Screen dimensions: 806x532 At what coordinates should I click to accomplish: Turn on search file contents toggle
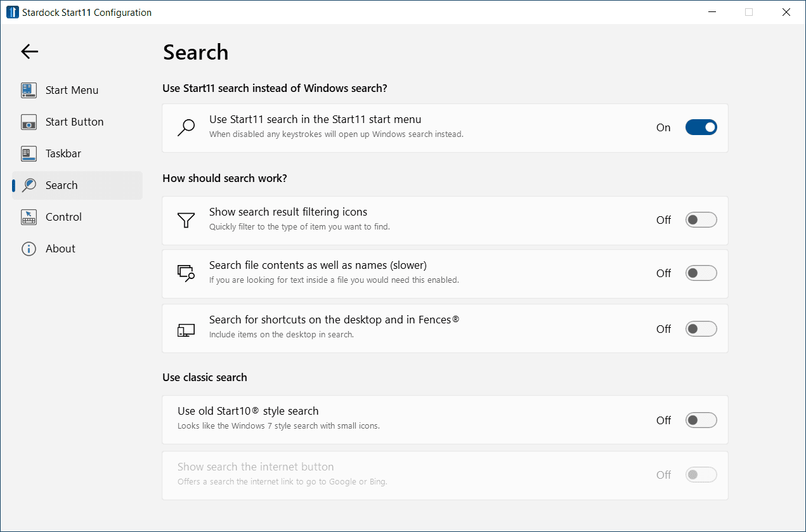[701, 273]
